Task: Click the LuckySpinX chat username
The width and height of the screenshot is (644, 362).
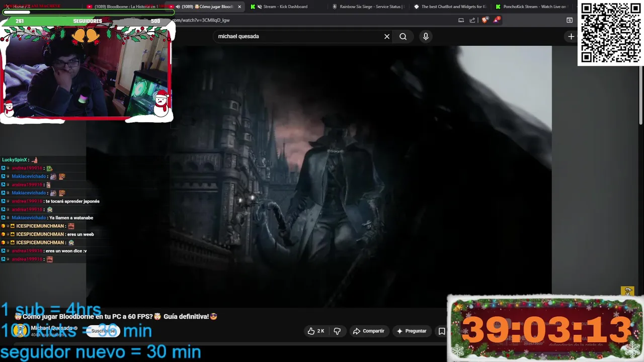Action: point(15,160)
